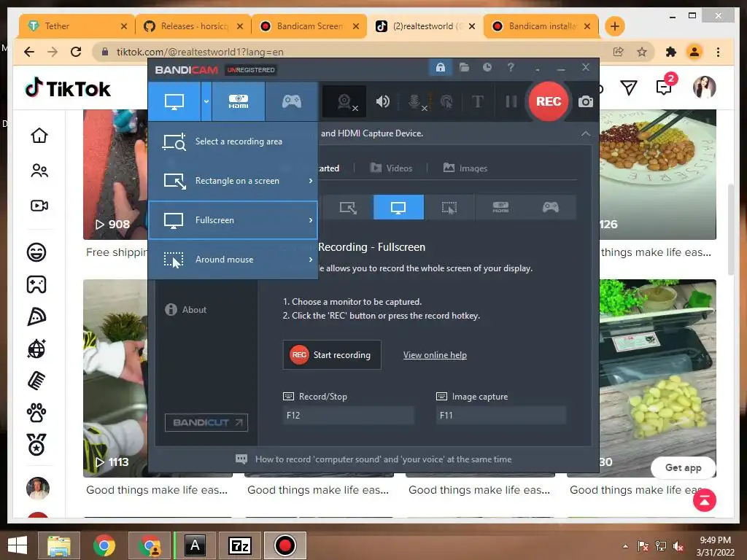747x560 pixels.
Task: Open About in Bandicam sidebar
Action: click(x=186, y=309)
